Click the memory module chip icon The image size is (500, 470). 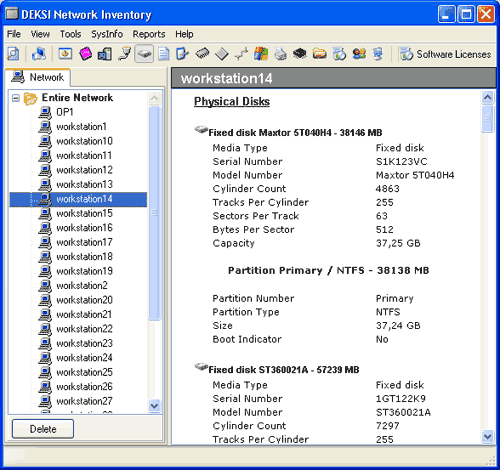pos(202,53)
